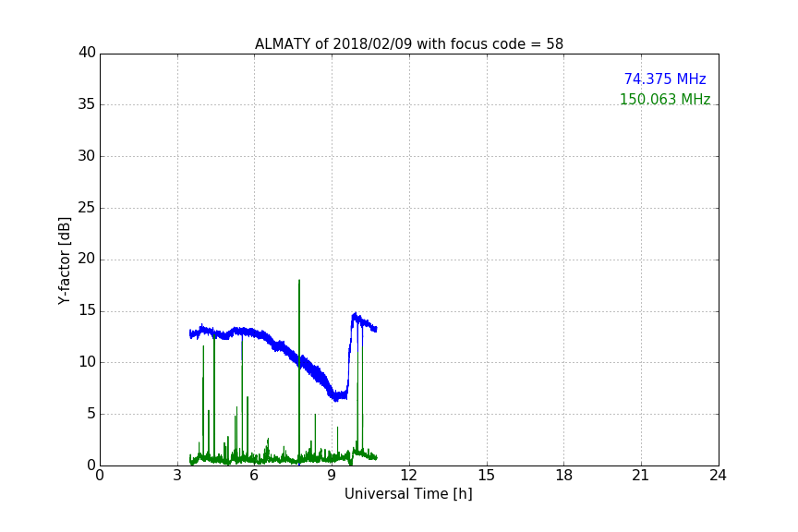Click y-axis tick label 35
The image size is (798, 532).
[87, 104]
